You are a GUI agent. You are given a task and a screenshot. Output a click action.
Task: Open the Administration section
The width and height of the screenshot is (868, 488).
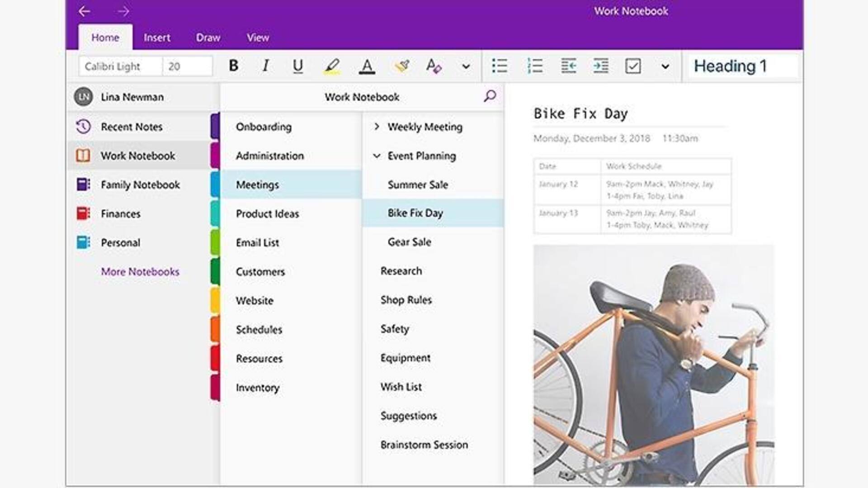tap(291, 156)
